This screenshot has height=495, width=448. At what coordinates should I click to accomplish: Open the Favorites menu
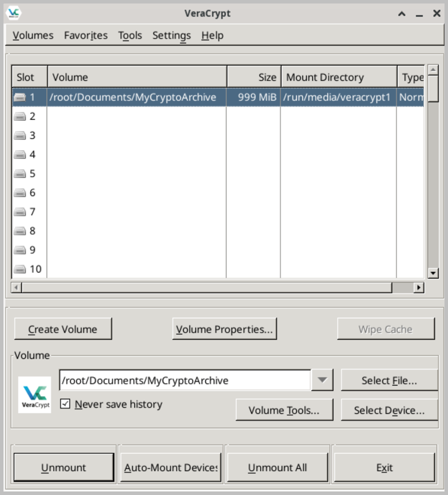coord(86,35)
